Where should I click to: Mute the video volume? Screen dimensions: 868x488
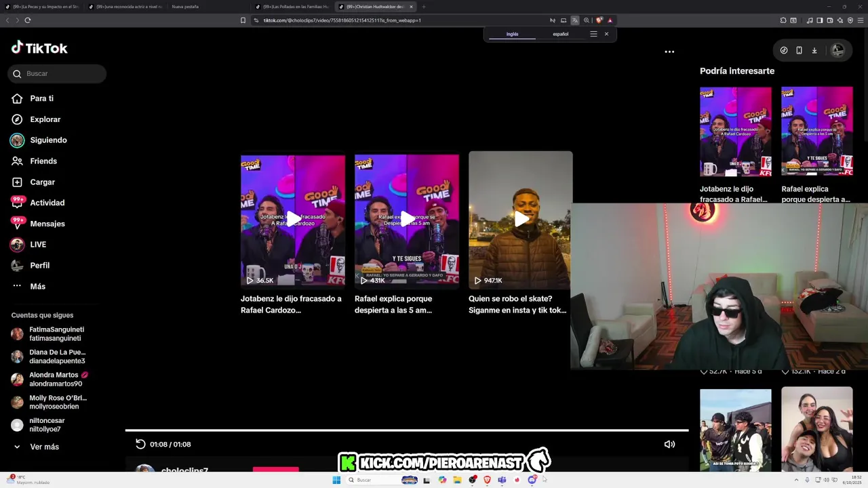669,444
